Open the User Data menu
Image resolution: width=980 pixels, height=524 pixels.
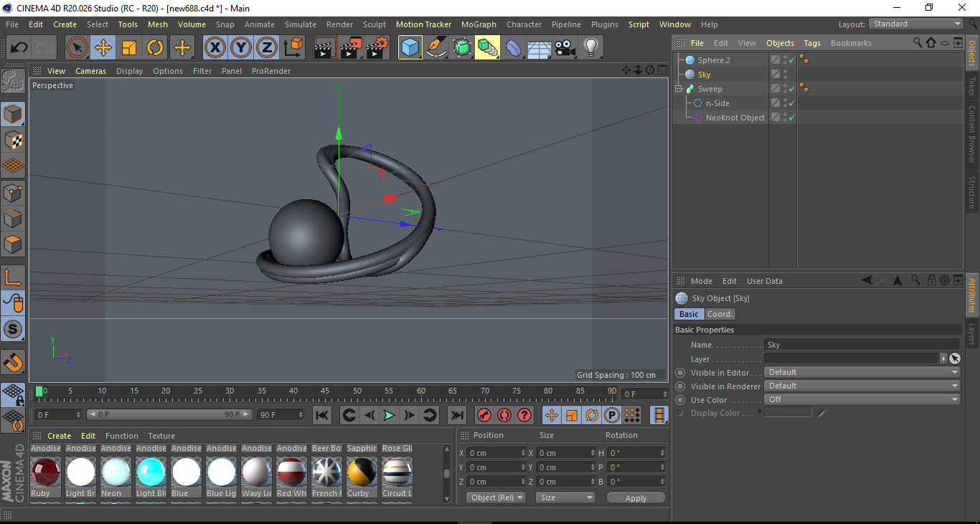[765, 281]
